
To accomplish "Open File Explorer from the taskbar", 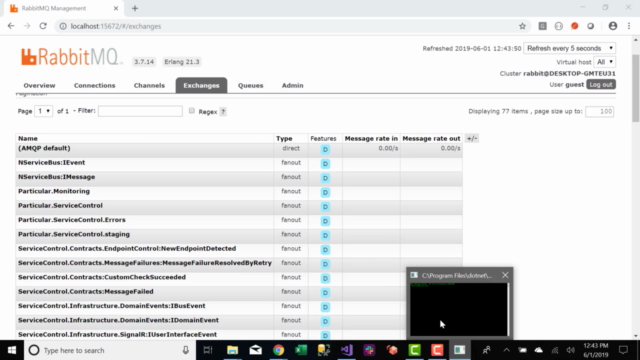I will point(232,350).
